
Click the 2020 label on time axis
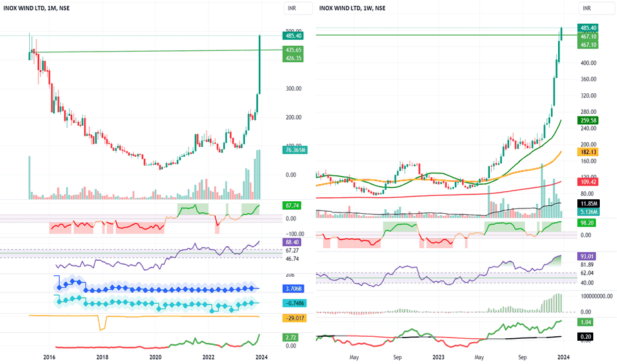point(156,357)
